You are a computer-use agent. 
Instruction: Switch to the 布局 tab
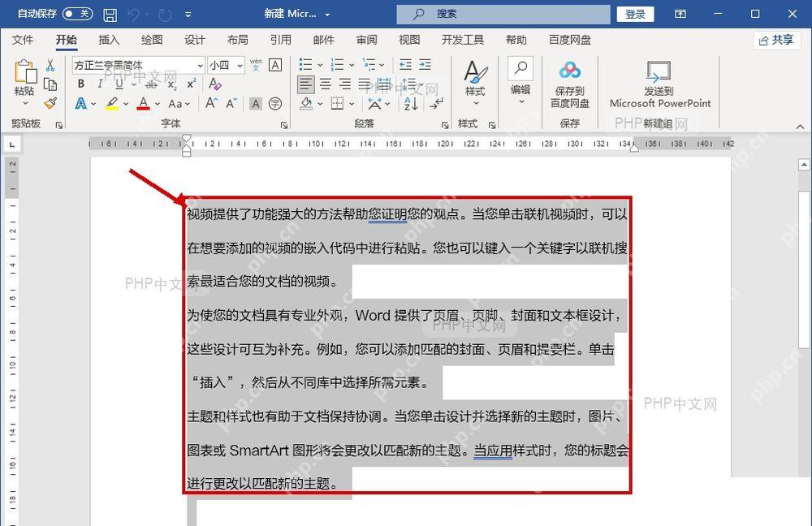(237, 40)
